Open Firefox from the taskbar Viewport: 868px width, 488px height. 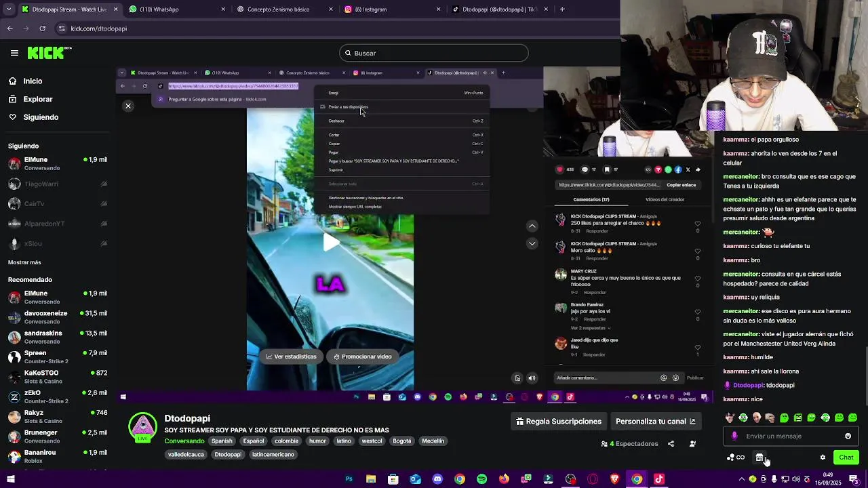(x=504, y=479)
